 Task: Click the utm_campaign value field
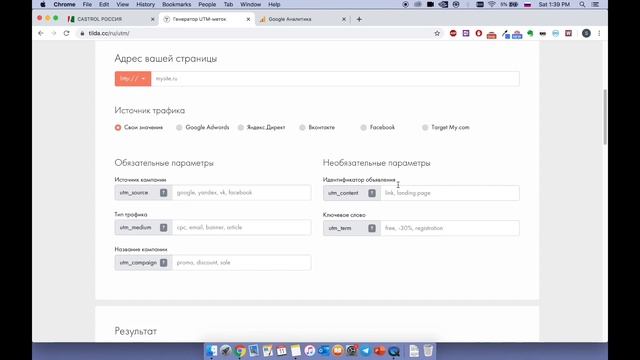click(242, 263)
